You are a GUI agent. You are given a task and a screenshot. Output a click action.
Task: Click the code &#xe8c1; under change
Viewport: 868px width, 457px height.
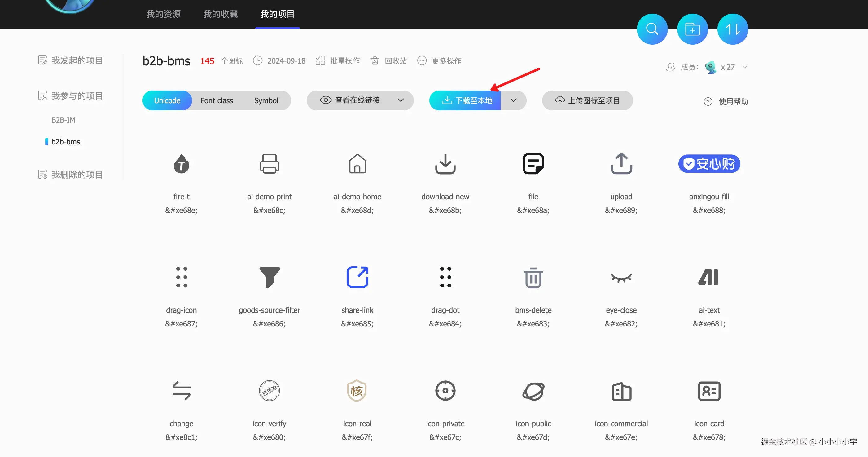pyautogui.click(x=181, y=437)
